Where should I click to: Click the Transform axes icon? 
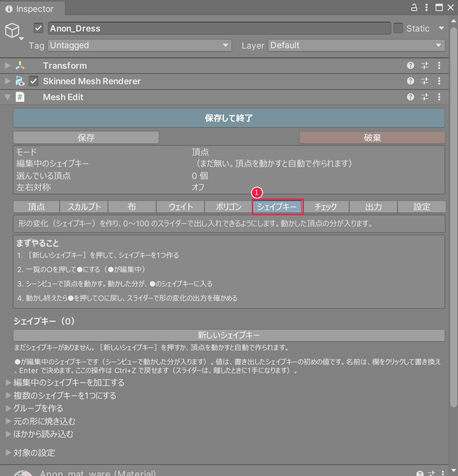20,65
